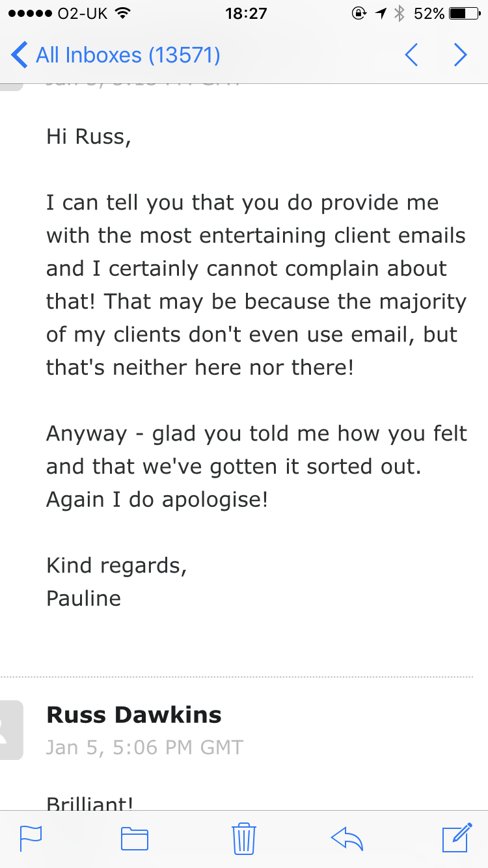Tap Russ Dawkins sender name

134,715
